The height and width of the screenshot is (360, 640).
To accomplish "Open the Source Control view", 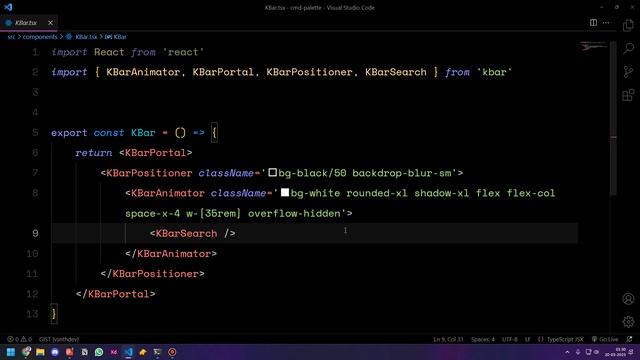I will coord(628,72).
